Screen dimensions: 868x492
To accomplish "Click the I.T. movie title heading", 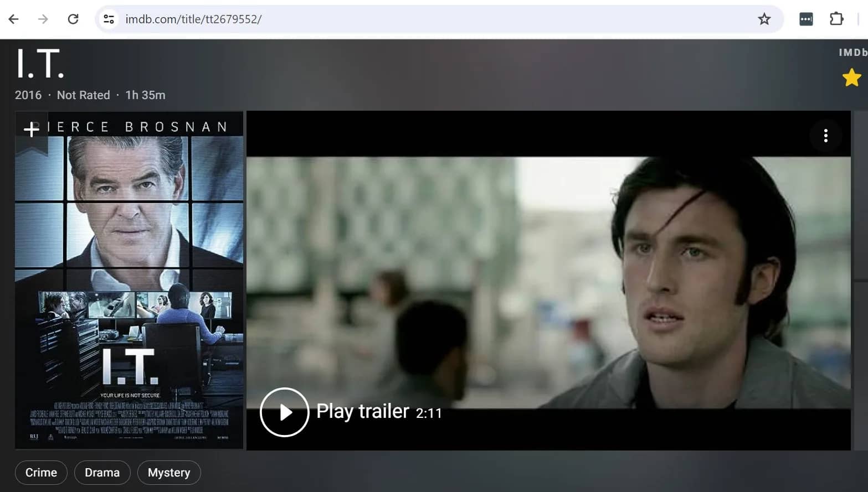I will [40, 64].
